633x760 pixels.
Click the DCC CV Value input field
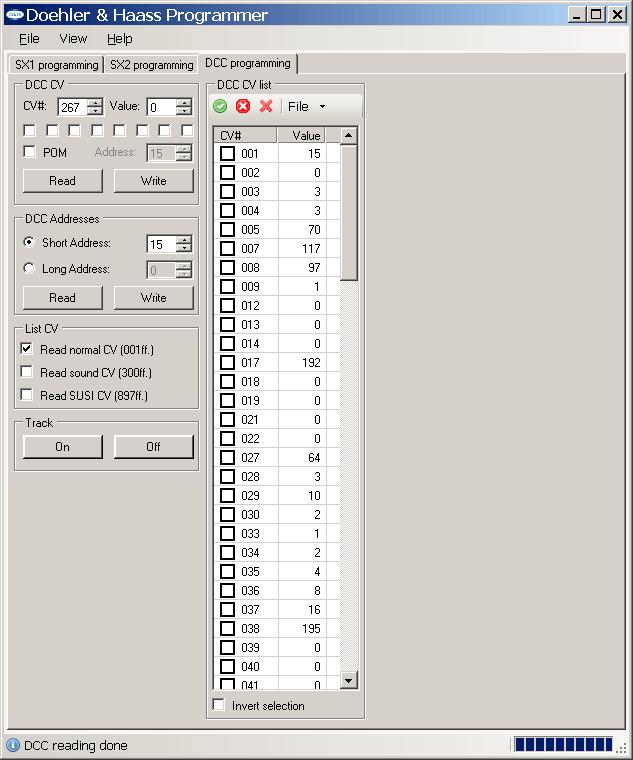tap(162, 107)
